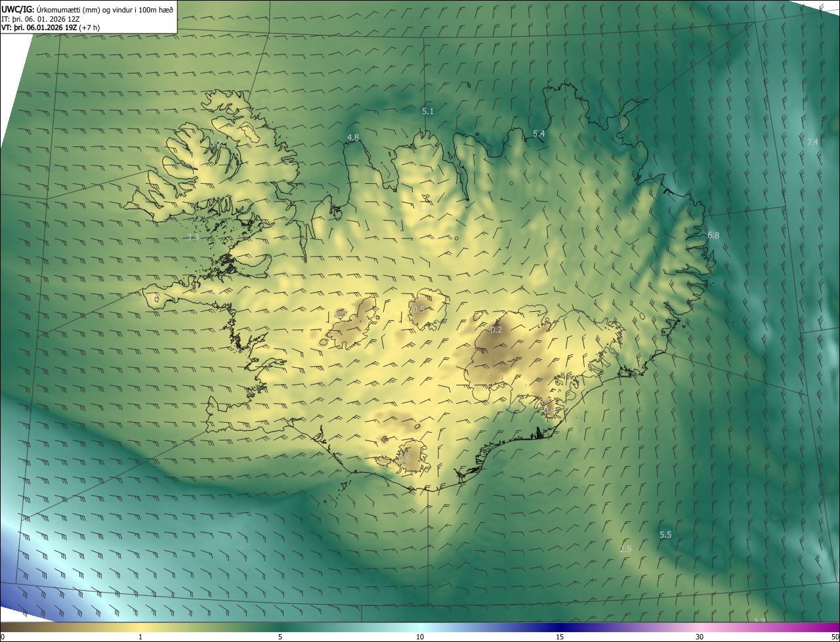Click the '0' tick on the colour scale

click(x=3, y=637)
